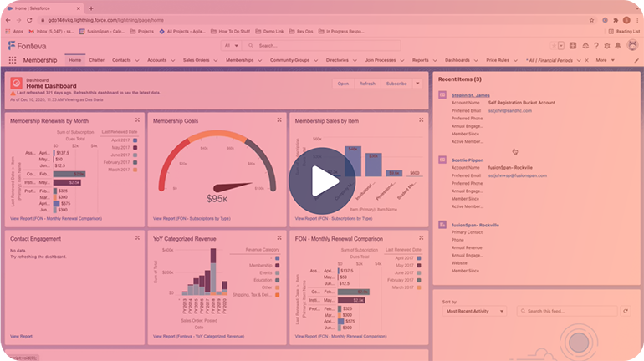Open View Report (Fonteva - YoY Categorized Revenue)
Image resolution: width=644 pixels, height=361 pixels.
pyautogui.click(x=198, y=337)
